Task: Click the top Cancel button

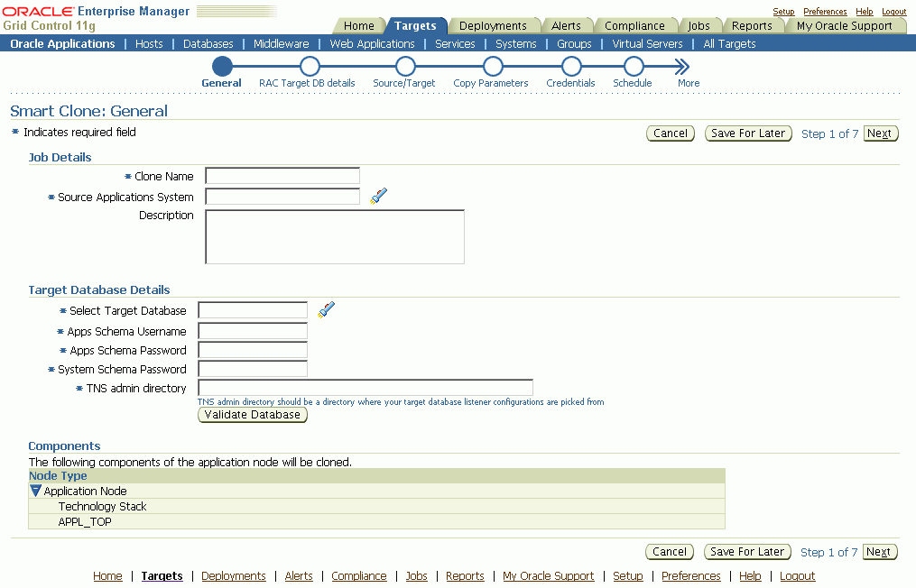Action: point(670,133)
